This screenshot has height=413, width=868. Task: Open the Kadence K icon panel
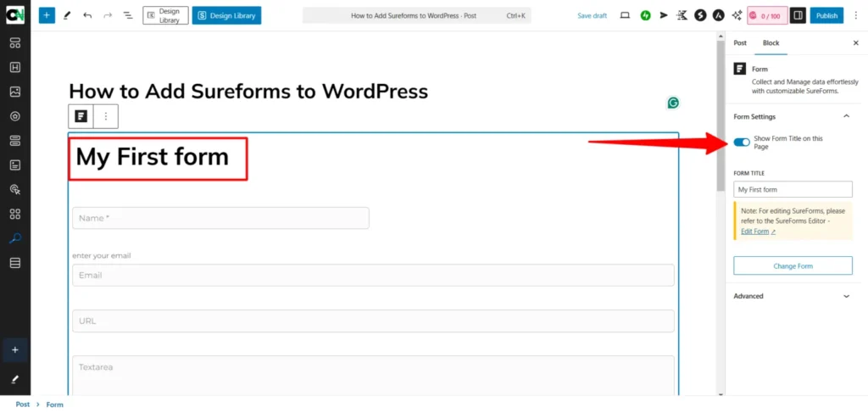coord(682,15)
